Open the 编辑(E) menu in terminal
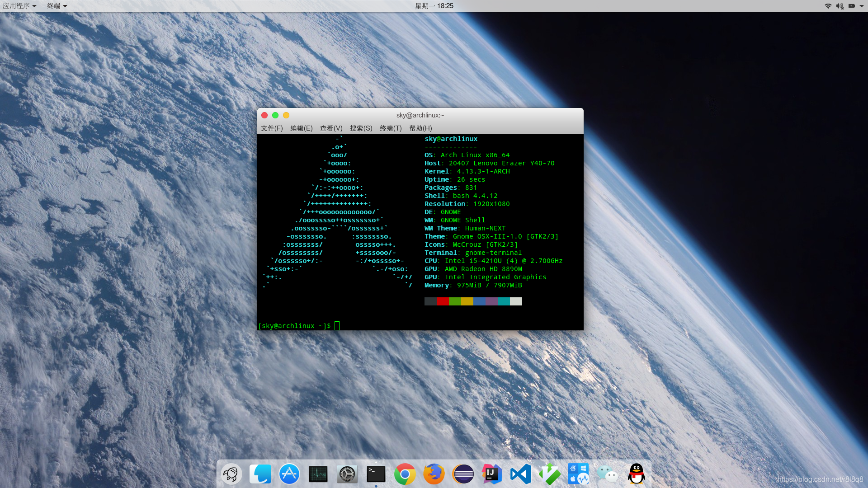Image resolution: width=868 pixels, height=488 pixels. point(302,128)
